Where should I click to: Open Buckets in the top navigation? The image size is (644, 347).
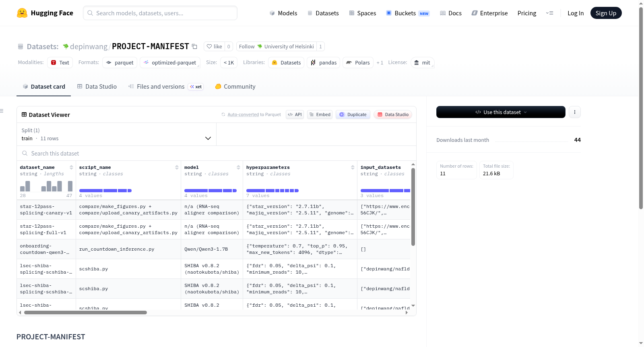click(x=408, y=13)
